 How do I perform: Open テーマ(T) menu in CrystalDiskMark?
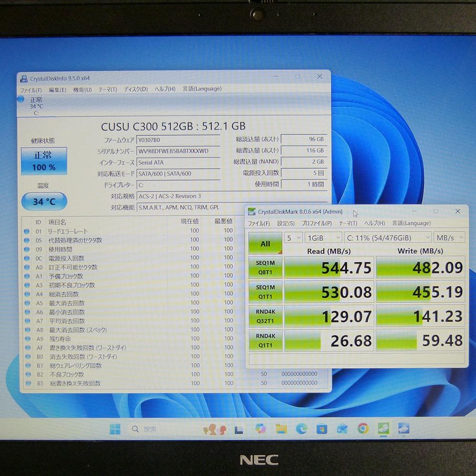click(348, 223)
